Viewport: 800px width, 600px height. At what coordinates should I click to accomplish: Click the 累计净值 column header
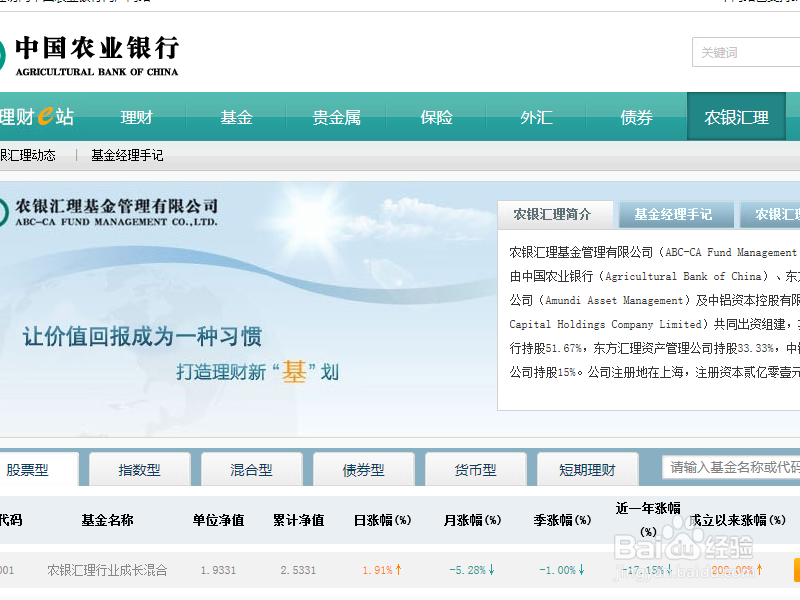pos(298,520)
